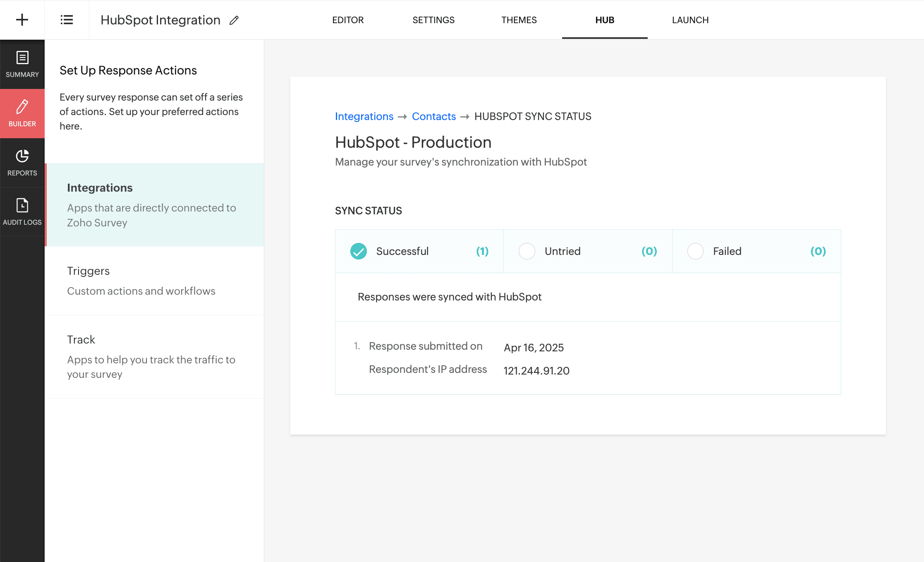The width and height of the screenshot is (924, 562).
Task: Click the HUBSPOT SYNC STATUS breadcrumb text
Action: (x=533, y=116)
